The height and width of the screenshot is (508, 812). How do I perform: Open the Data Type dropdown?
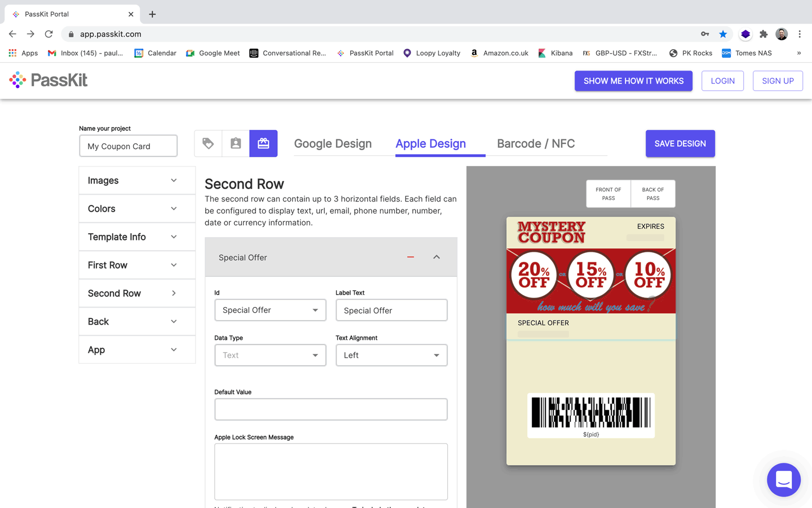click(270, 355)
